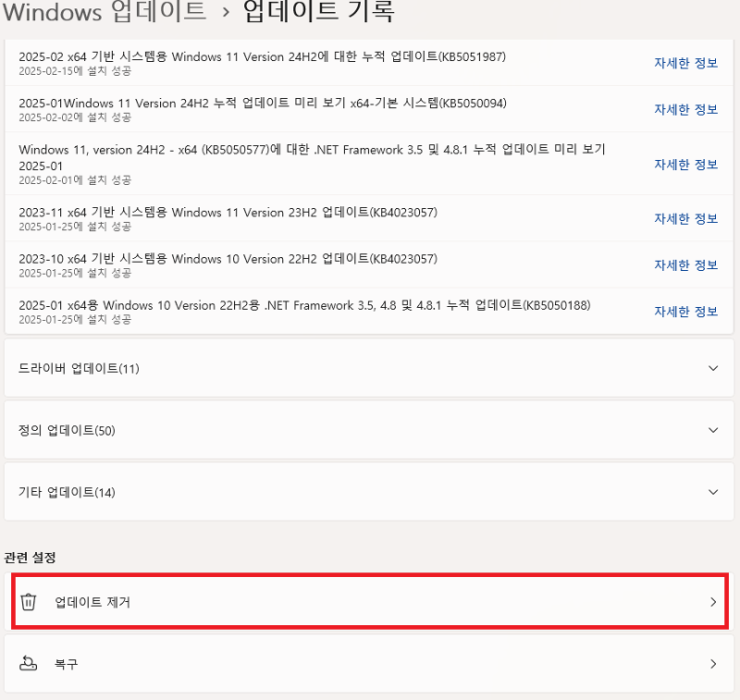The width and height of the screenshot is (740, 700).
Task: Click 2025-02-02에 설치 성공 status text
Action: click(75, 117)
